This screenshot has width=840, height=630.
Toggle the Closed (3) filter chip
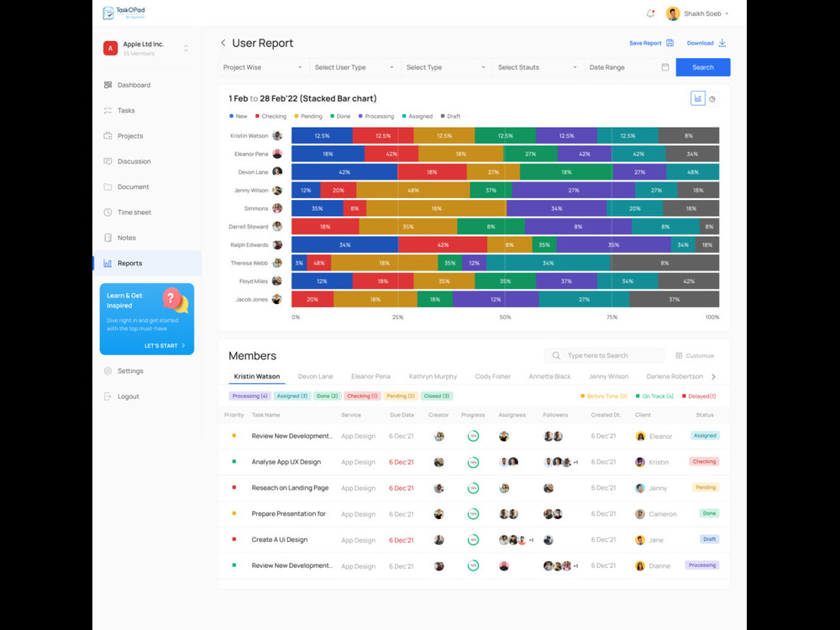pyautogui.click(x=437, y=396)
